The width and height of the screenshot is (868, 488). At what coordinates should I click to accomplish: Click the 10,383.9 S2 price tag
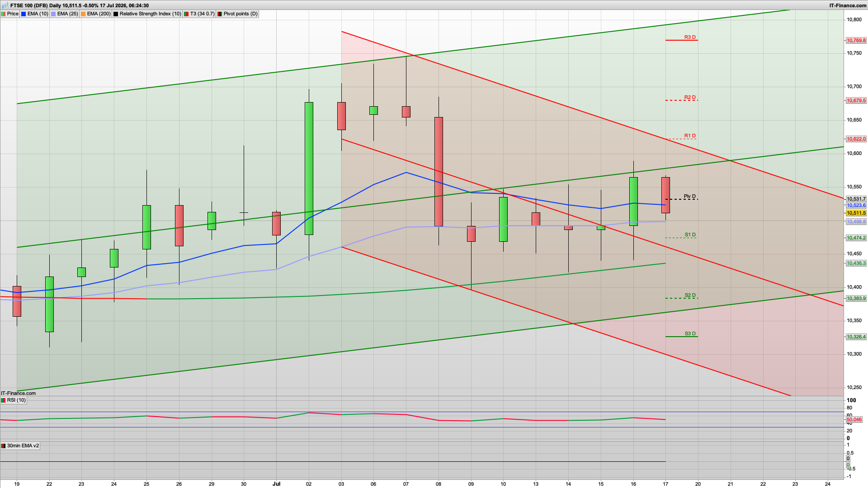click(856, 299)
